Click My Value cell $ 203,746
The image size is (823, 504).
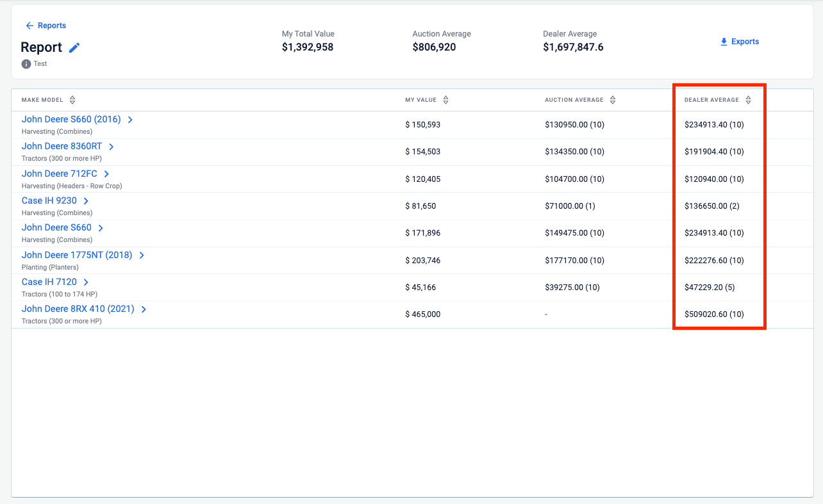423,261
